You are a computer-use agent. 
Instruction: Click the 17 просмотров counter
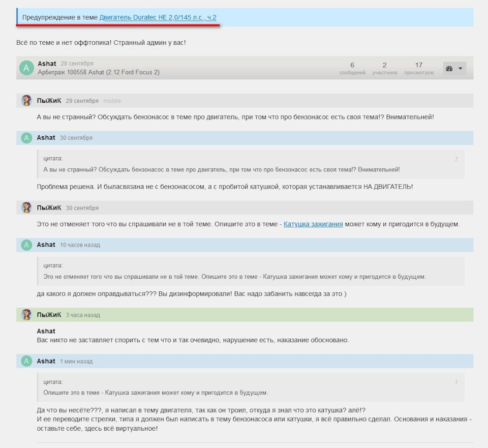point(418,69)
